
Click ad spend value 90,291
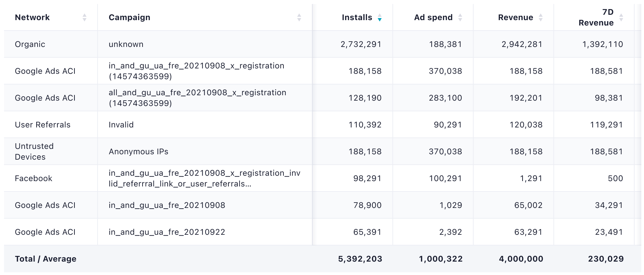448,125
